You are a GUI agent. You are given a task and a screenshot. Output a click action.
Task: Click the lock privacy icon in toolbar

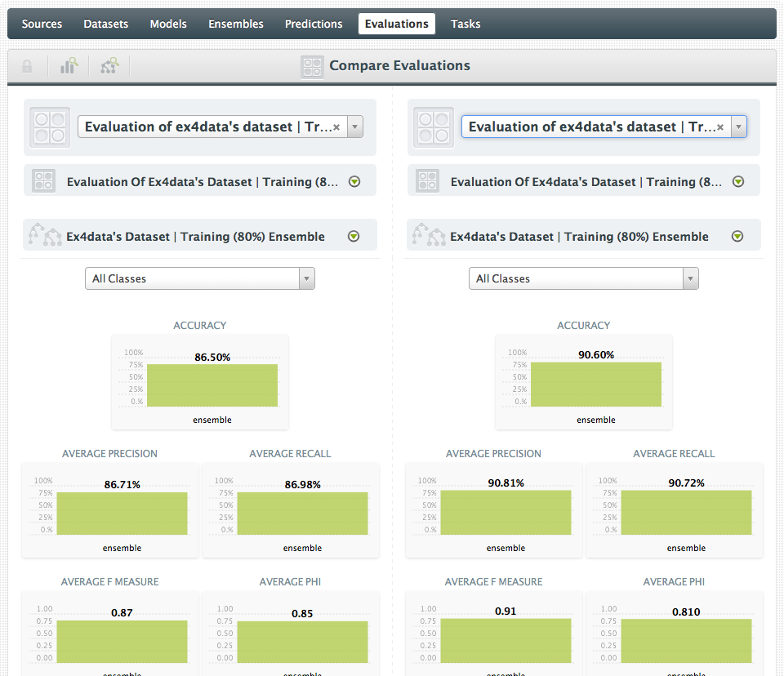pos(27,66)
